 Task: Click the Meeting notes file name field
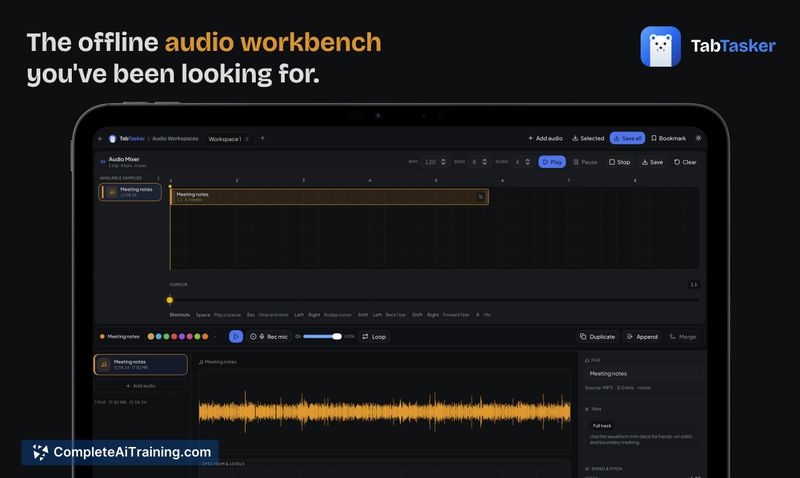642,374
